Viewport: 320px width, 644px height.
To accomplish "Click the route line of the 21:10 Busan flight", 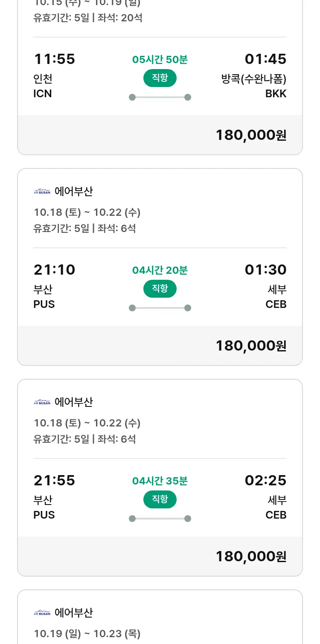I will point(160,308).
